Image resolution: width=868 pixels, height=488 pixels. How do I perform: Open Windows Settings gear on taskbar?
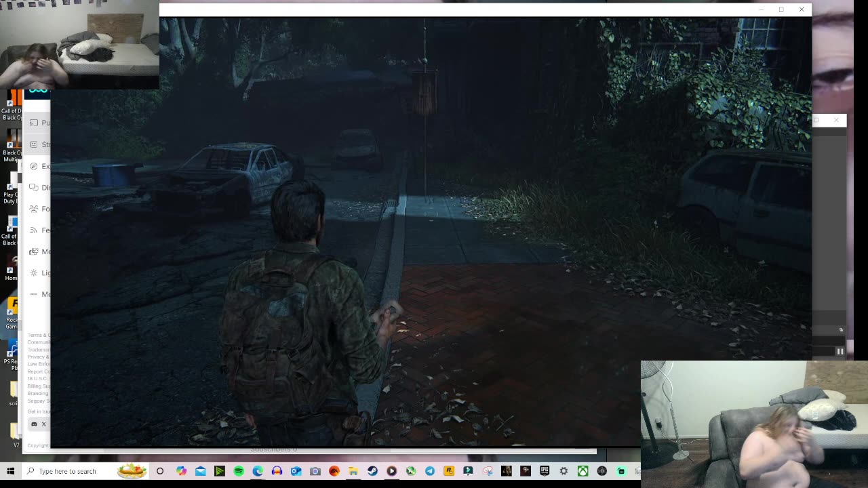pyautogui.click(x=564, y=471)
